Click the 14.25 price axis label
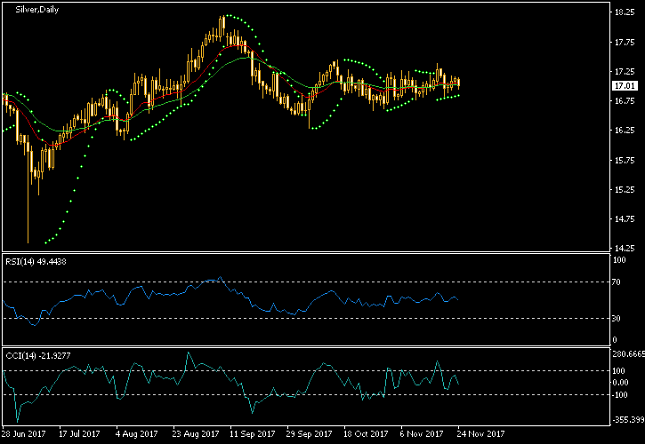Screen dimensions: 645x444 pyautogui.click(x=624, y=248)
